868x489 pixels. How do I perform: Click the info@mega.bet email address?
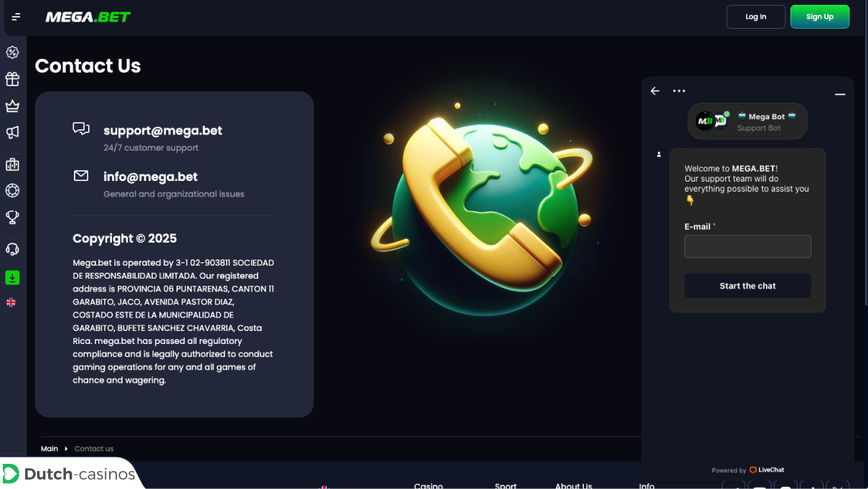coord(151,177)
